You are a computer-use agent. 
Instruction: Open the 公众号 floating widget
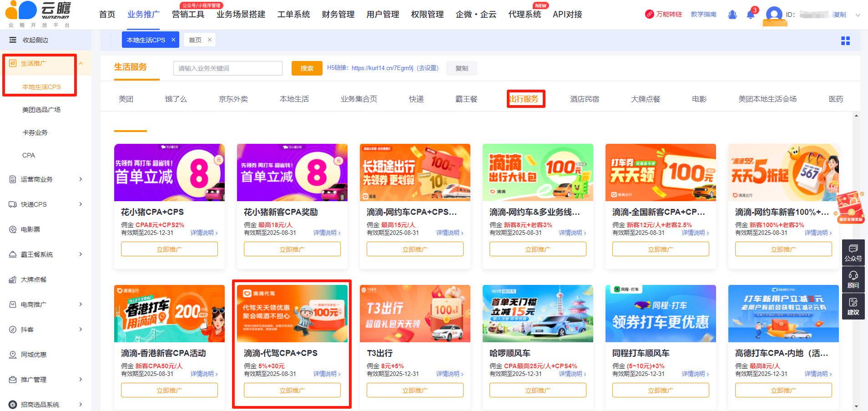coord(853,253)
